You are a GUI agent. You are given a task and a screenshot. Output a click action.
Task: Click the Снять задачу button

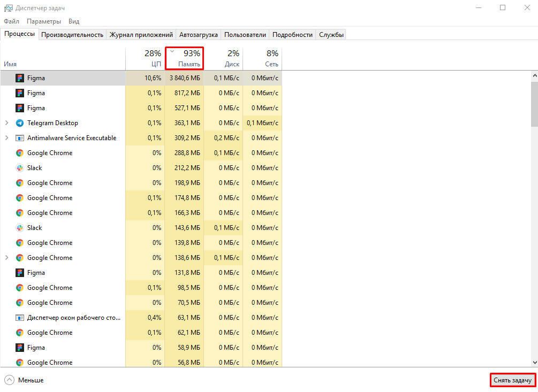coord(513,380)
